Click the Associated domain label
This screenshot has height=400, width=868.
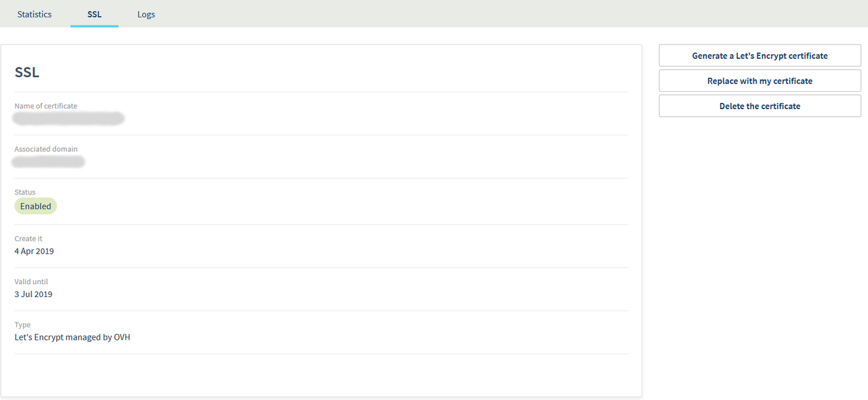(46, 149)
